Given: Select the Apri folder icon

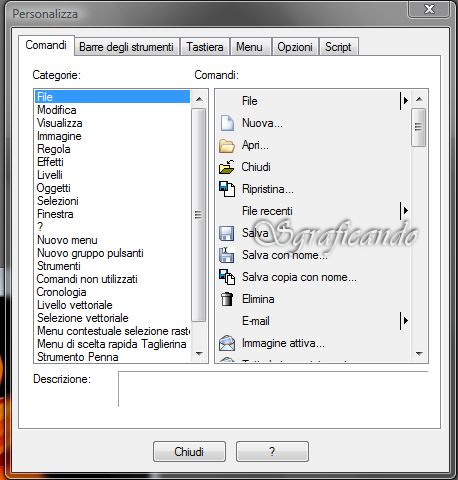Looking at the screenshot, I should 227,146.
